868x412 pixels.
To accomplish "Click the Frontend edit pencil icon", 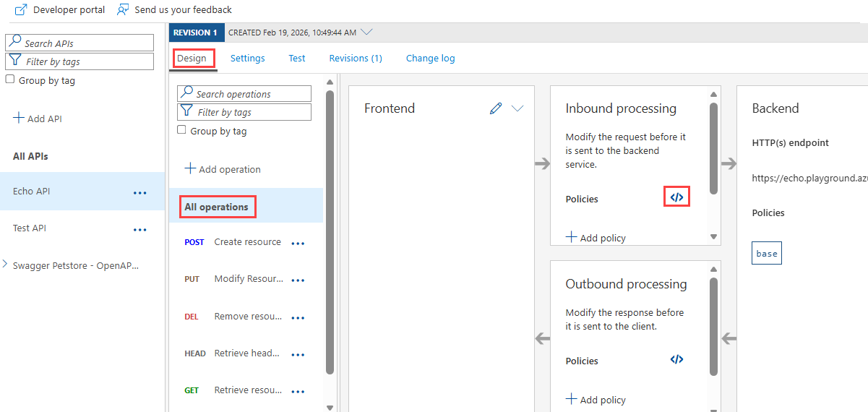I will click(496, 108).
